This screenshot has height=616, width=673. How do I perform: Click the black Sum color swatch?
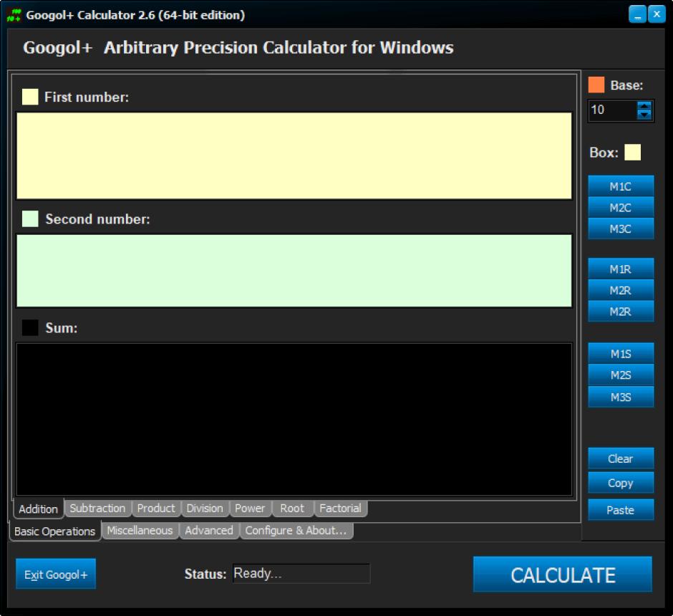point(30,327)
